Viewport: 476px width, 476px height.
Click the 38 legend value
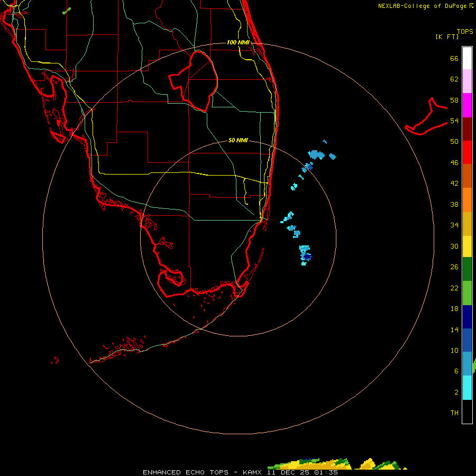(x=454, y=204)
